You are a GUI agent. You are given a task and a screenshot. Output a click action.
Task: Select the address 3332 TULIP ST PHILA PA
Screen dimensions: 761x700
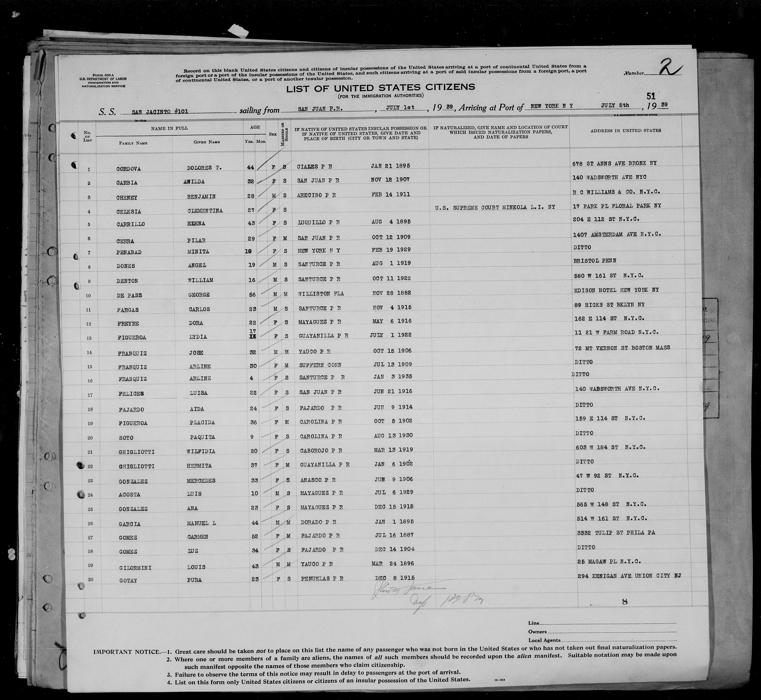point(616,532)
